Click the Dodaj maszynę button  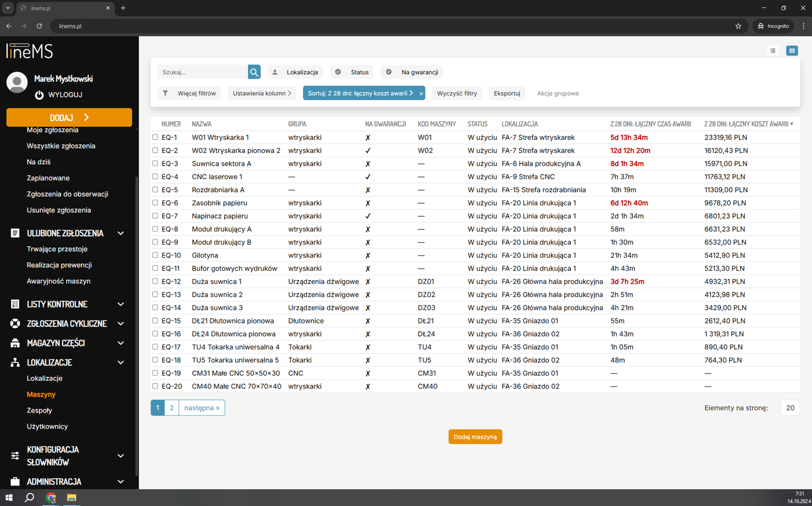(475, 436)
